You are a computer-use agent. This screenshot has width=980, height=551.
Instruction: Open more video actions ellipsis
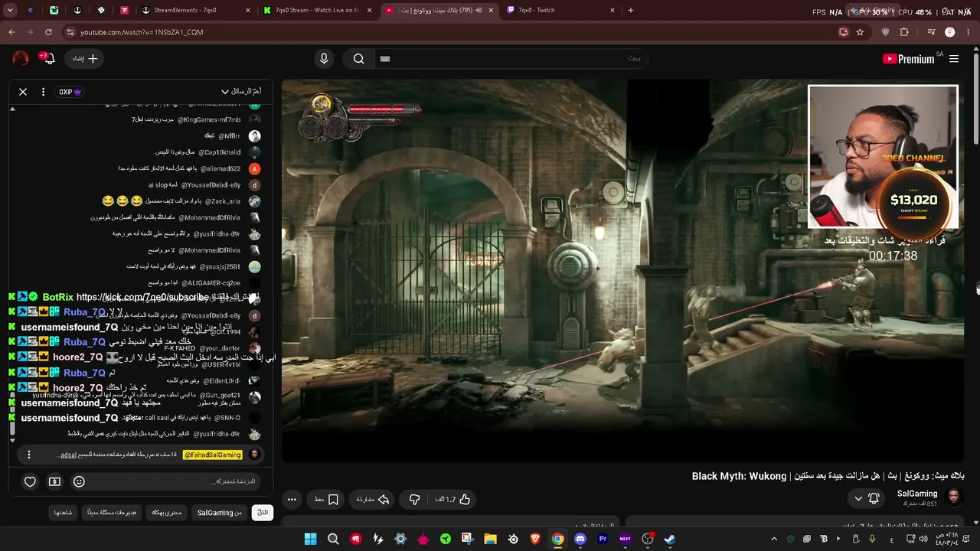tap(292, 500)
